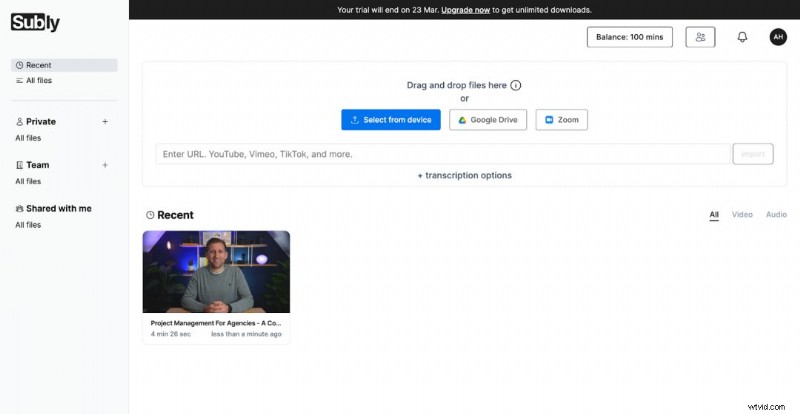
Task: Click the 4 min 26 sec duration text
Action: [x=170, y=334]
